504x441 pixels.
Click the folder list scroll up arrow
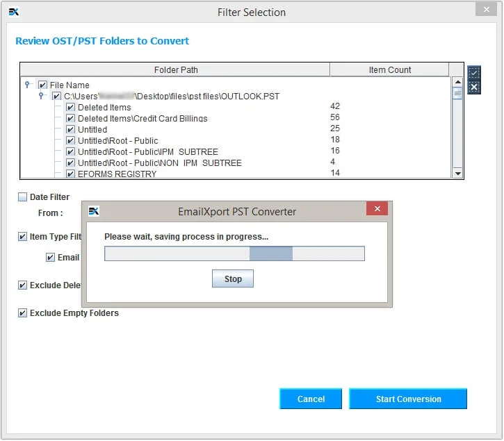[457, 82]
